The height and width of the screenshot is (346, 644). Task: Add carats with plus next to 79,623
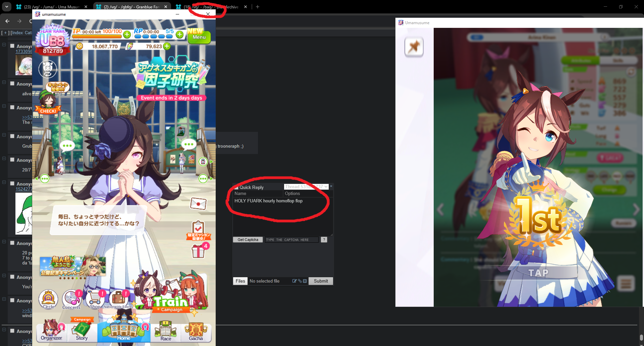pos(167,46)
